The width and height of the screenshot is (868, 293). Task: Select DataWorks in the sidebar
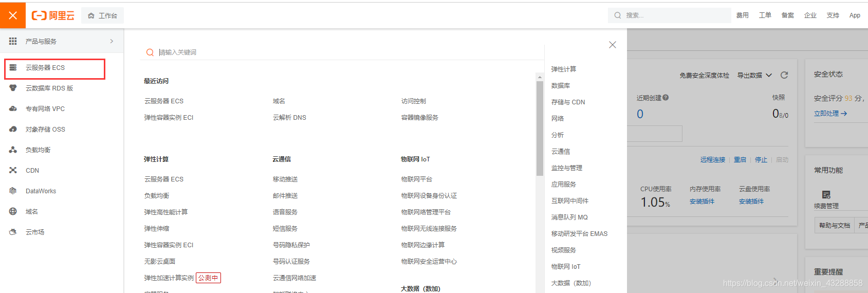(x=41, y=191)
